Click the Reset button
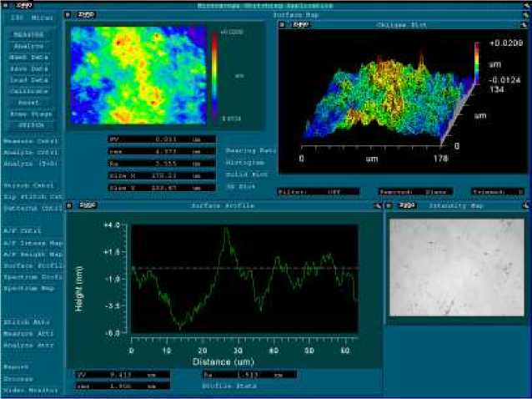 (x=29, y=103)
